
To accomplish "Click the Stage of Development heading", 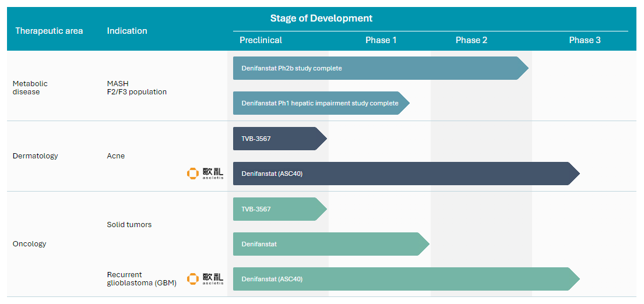I will [x=321, y=18].
